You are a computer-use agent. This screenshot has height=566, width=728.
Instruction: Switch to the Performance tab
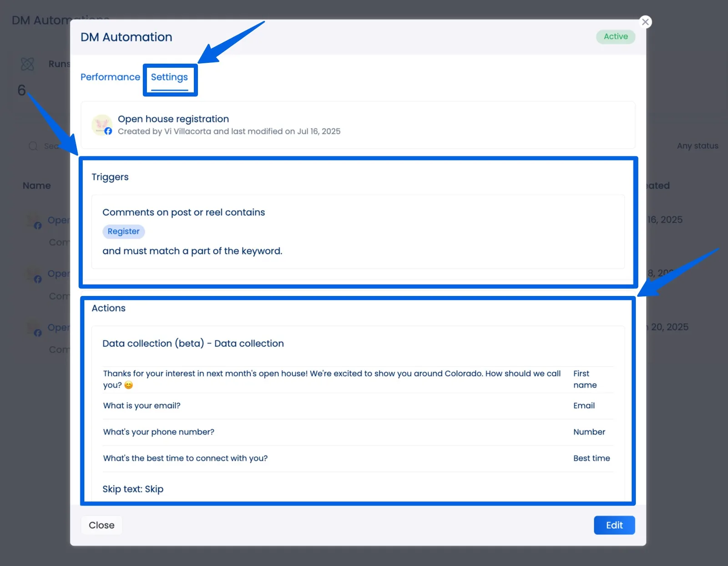(x=110, y=77)
